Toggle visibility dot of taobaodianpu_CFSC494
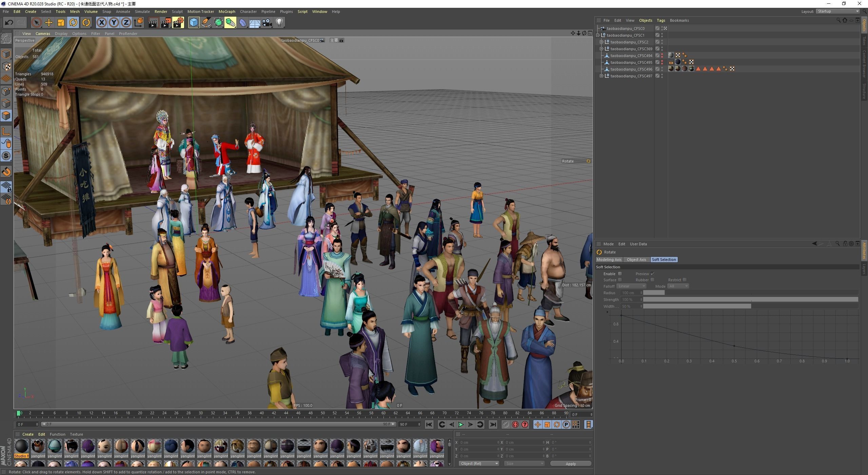Screen dimensions: 868x475 tap(662, 54)
